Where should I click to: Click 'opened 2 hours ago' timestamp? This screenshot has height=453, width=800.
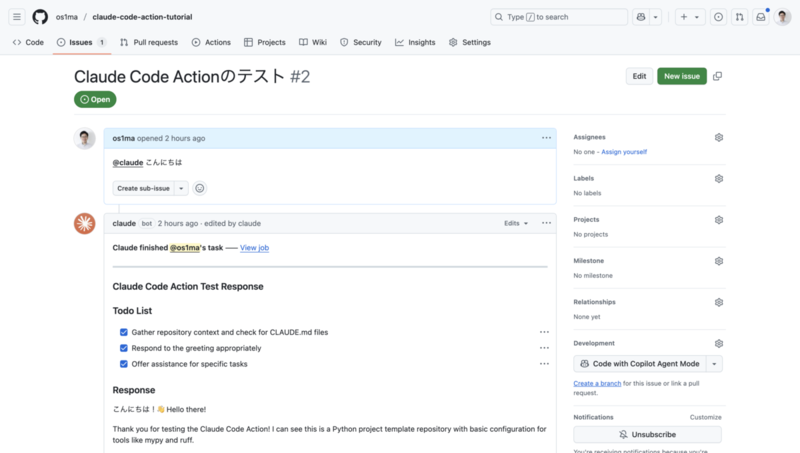[171, 138]
